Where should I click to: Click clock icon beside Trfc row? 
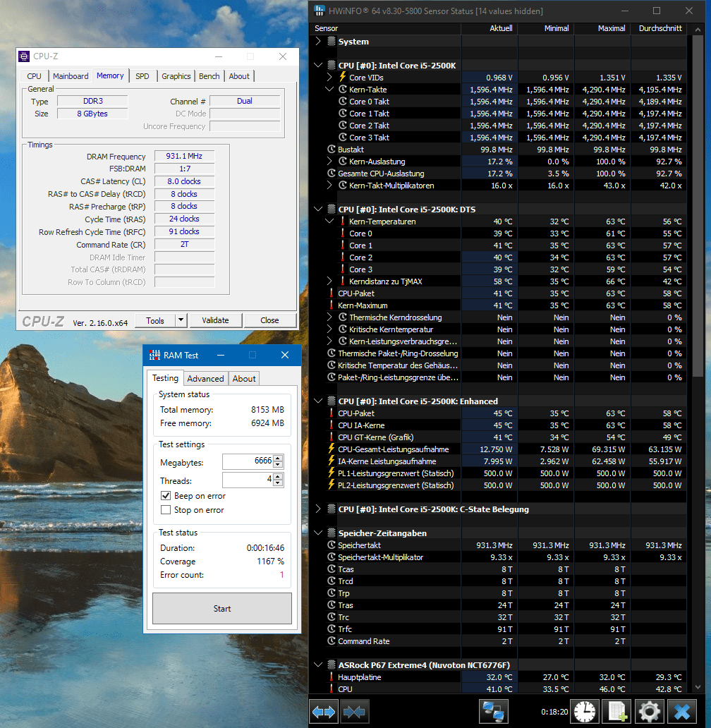click(x=332, y=629)
